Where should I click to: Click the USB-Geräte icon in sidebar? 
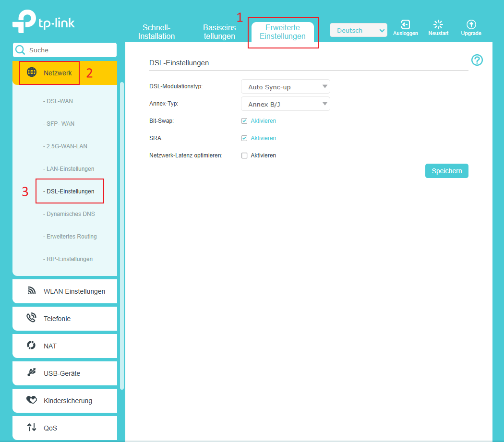32,373
